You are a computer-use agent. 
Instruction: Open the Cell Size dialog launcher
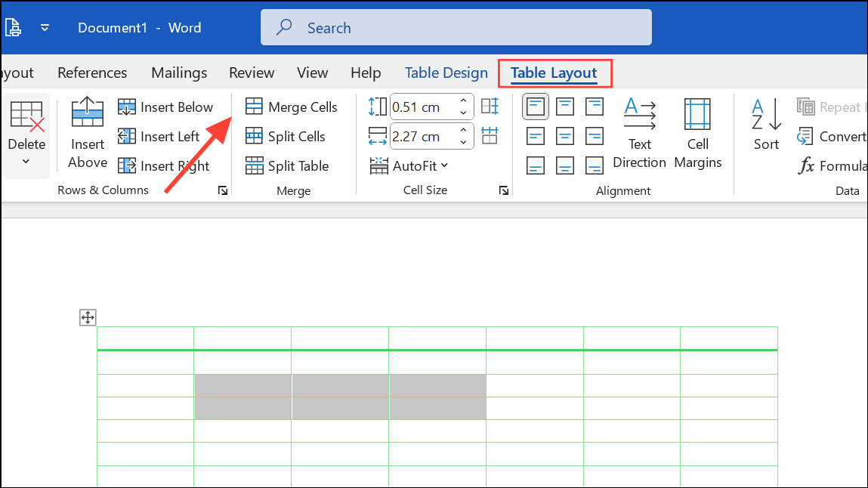(503, 190)
